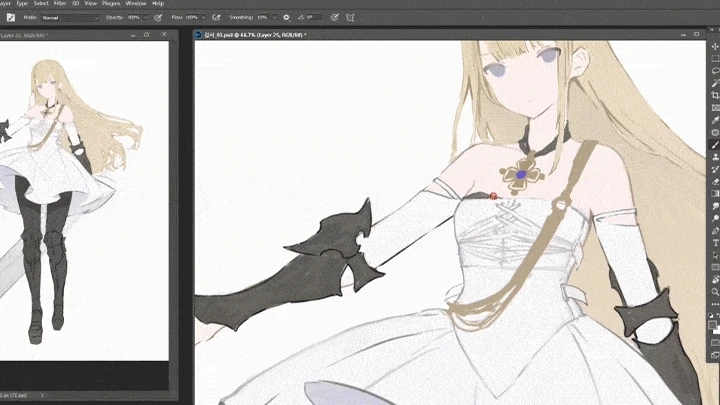This screenshot has width=720, height=405.
Task: Select the Eraser tool
Action: tap(715, 181)
